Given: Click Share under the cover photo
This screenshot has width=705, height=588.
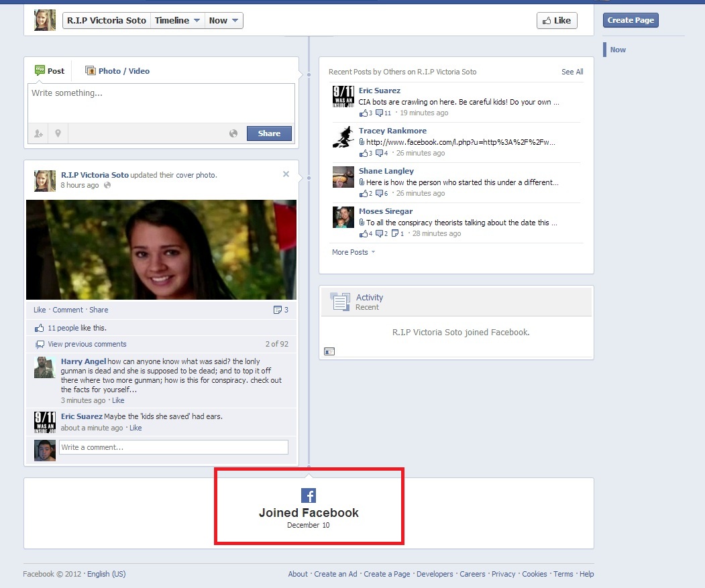Looking at the screenshot, I should [x=99, y=310].
